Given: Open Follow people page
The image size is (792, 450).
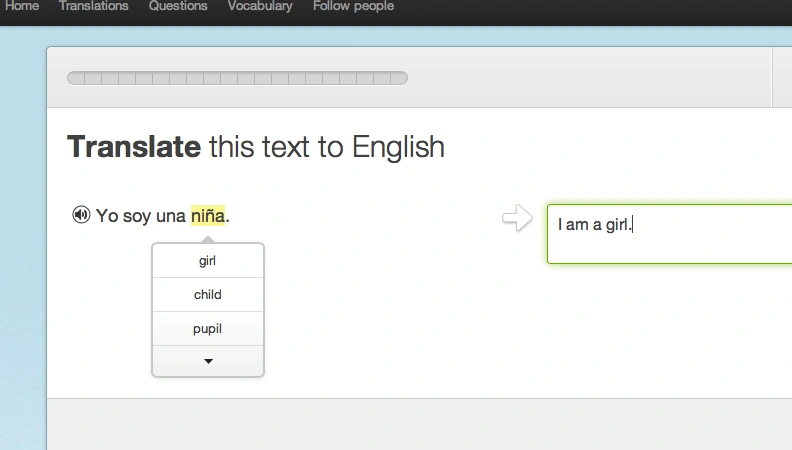Looking at the screenshot, I should [353, 6].
